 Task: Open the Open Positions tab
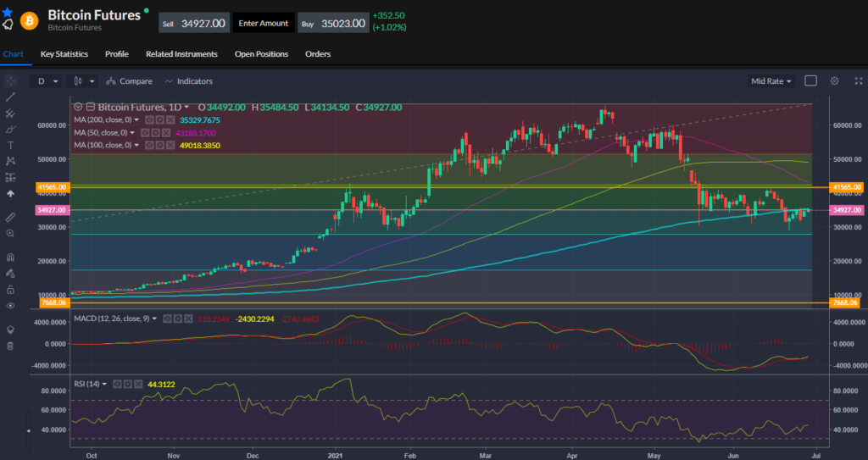coord(261,53)
